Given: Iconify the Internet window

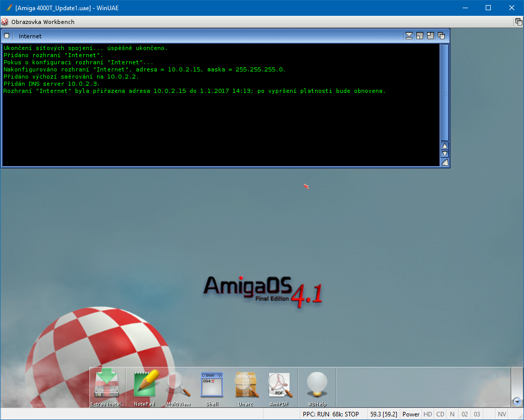Looking at the screenshot, I should (409, 36).
